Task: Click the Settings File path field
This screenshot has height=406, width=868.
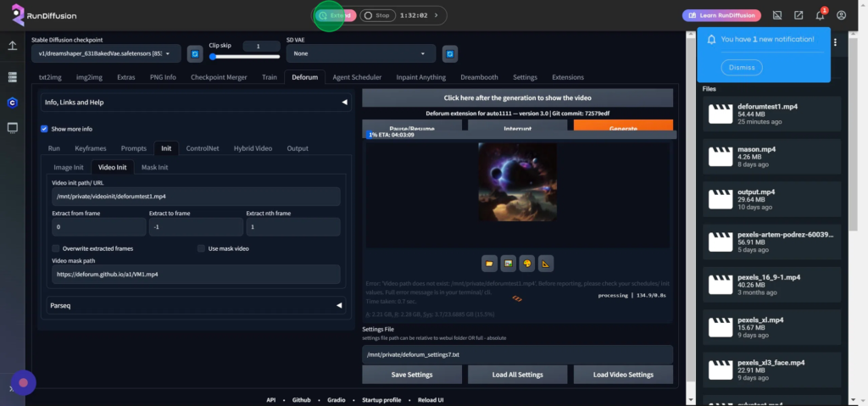Action: [518, 354]
